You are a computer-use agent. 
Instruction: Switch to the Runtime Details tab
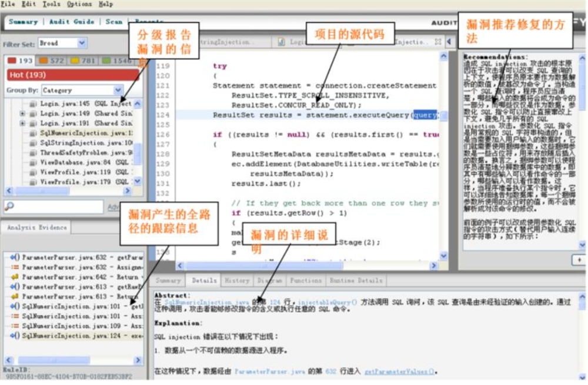click(356, 281)
